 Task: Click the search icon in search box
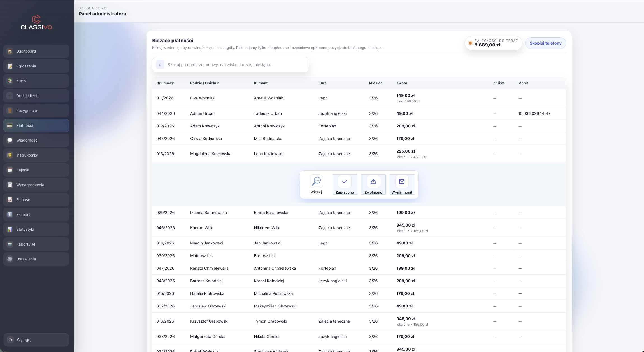pos(160,65)
